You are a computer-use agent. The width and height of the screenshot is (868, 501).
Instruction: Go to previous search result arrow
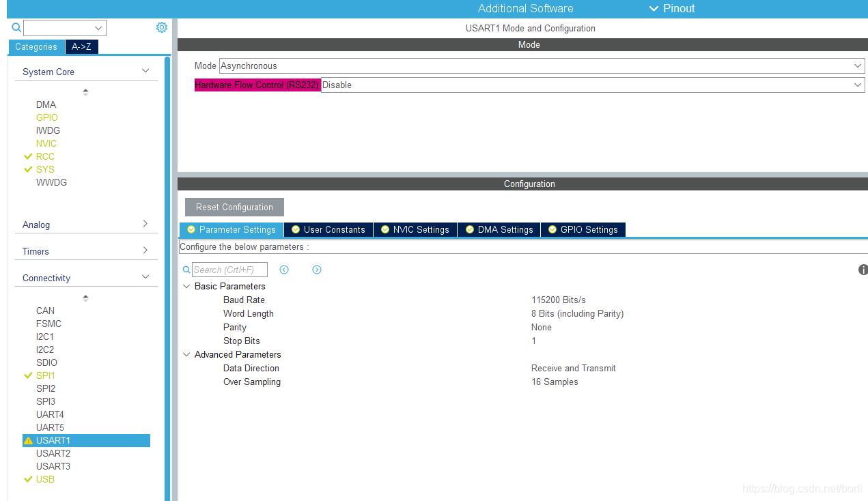click(284, 270)
